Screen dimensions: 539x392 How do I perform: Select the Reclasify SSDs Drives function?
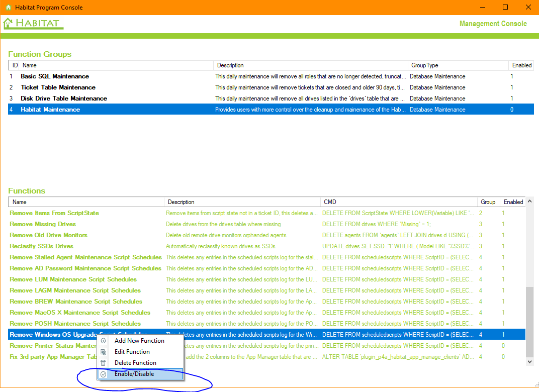coord(42,246)
